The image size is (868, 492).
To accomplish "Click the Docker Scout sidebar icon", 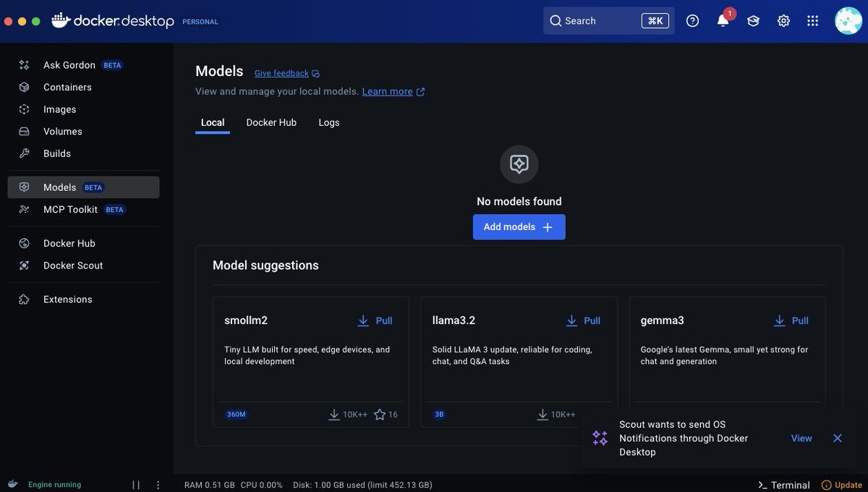I will click(x=24, y=266).
